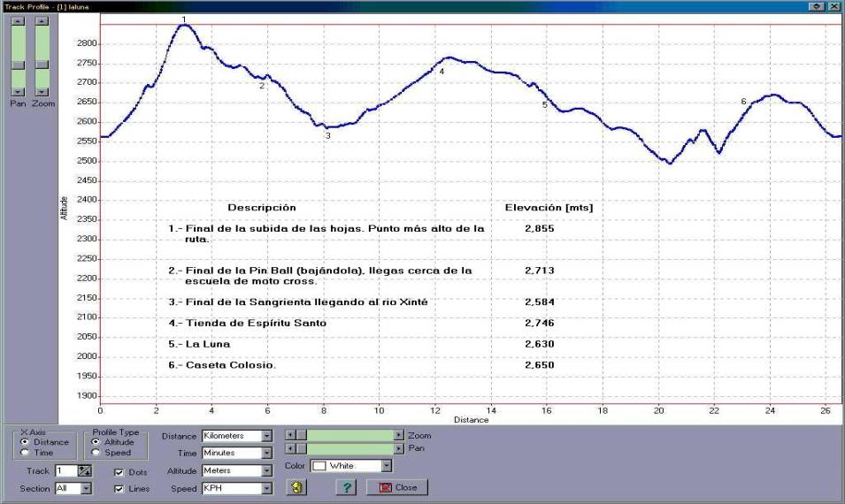Click the down arrow on vertical Zoom scrollbar
This screenshot has height=504, width=845.
tap(42, 91)
